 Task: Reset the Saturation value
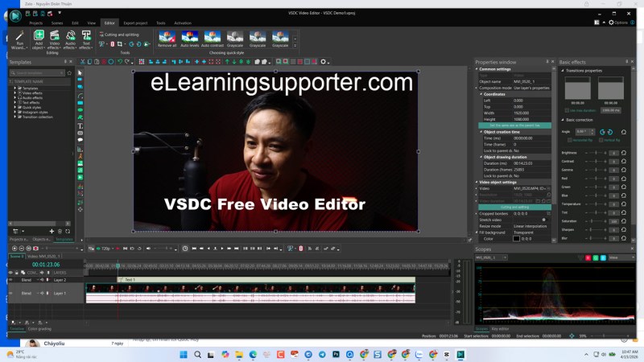click(623, 220)
